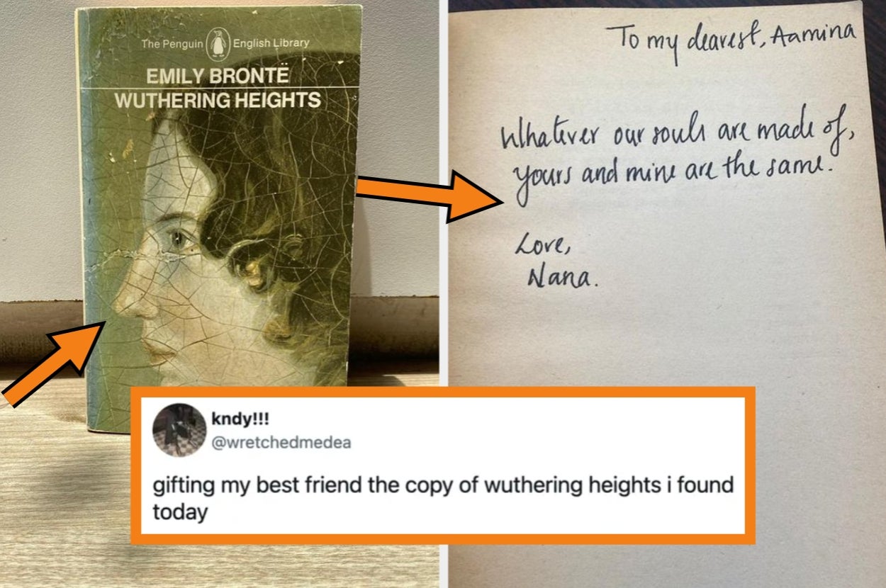Click the orange arrow pointing to the inscription

tap(430, 195)
